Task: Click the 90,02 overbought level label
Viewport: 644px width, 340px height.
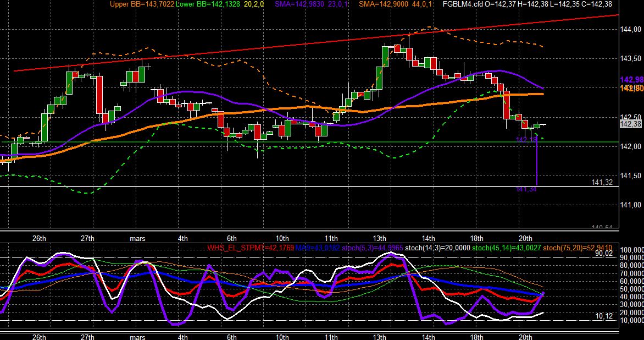Action: click(x=604, y=254)
